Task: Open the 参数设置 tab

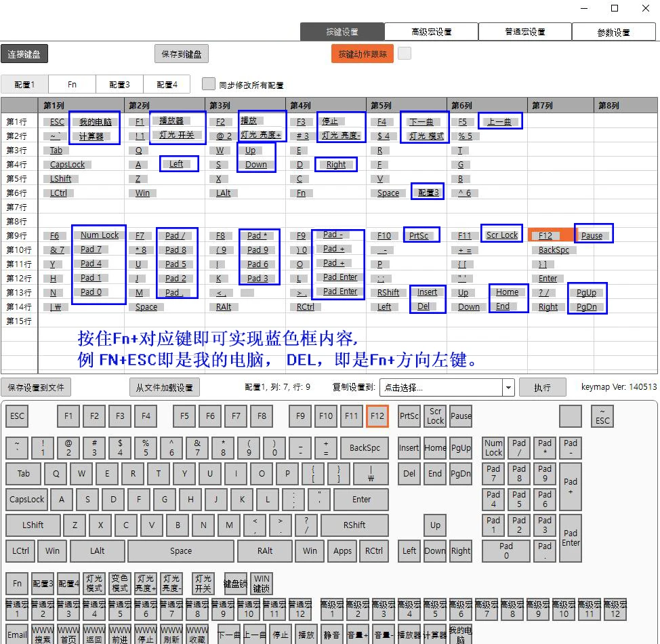Action: (x=613, y=32)
